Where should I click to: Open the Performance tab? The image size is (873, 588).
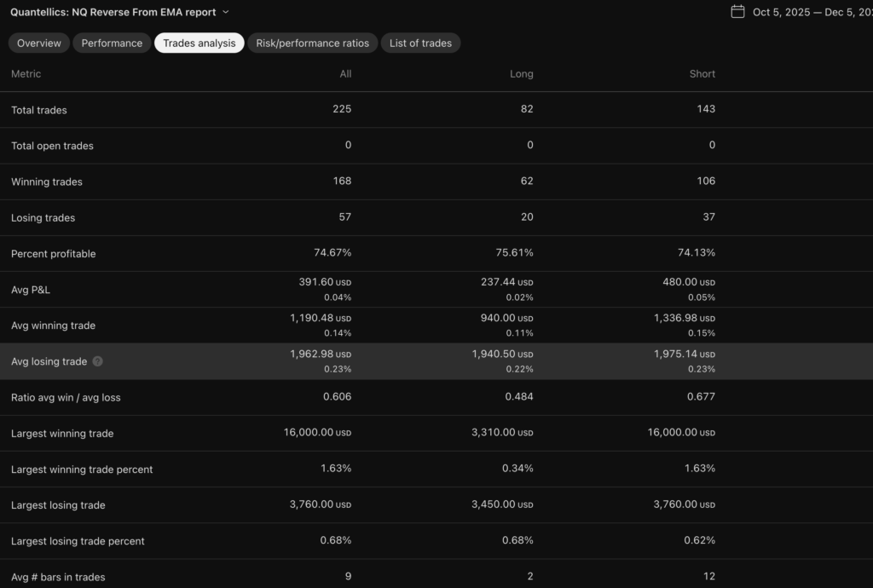pyautogui.click(x=112, y=43)
